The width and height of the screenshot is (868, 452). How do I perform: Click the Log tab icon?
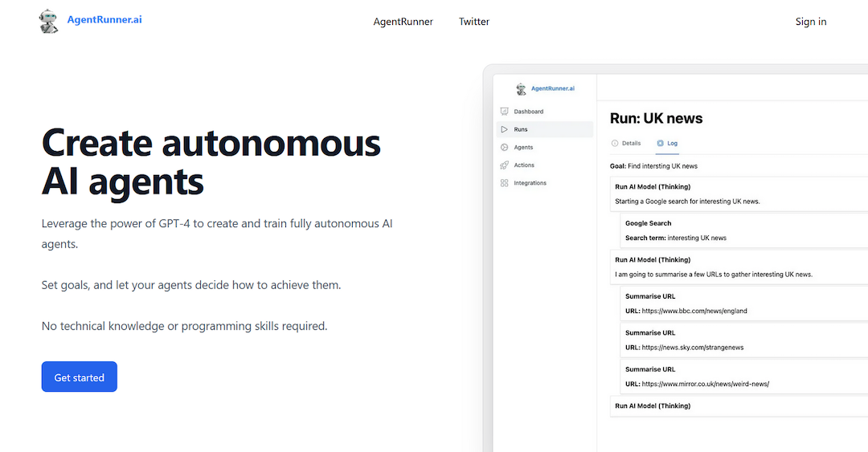[660, 143]
